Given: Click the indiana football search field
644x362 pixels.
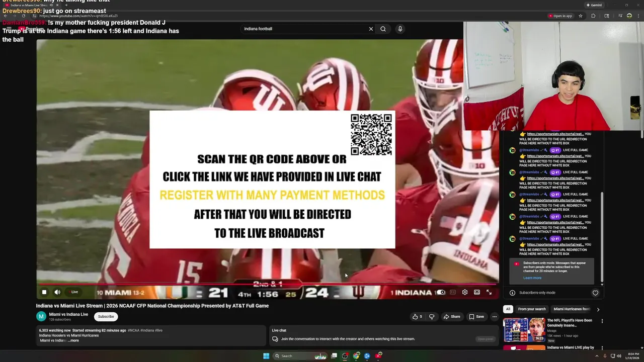Looking at the screenshot, I should coord(304,29).
